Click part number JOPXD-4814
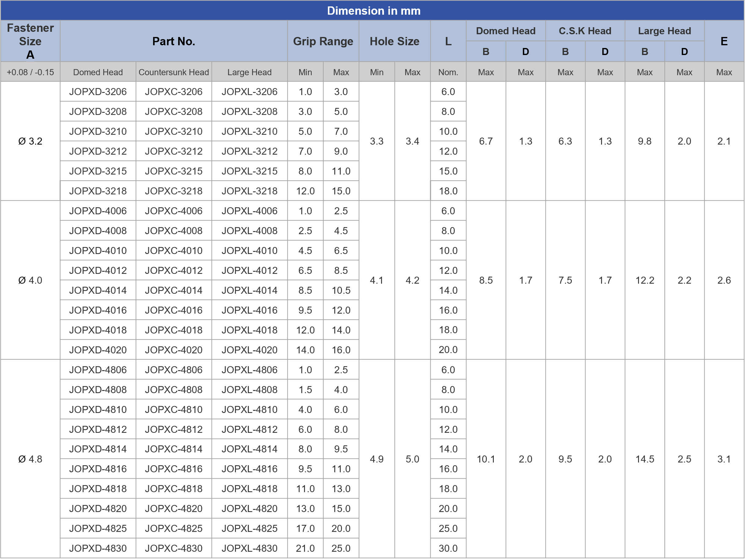 tap(98, 449)
